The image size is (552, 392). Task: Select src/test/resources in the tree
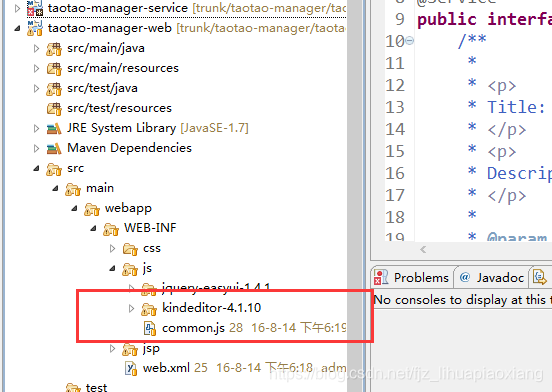point(119,108)
